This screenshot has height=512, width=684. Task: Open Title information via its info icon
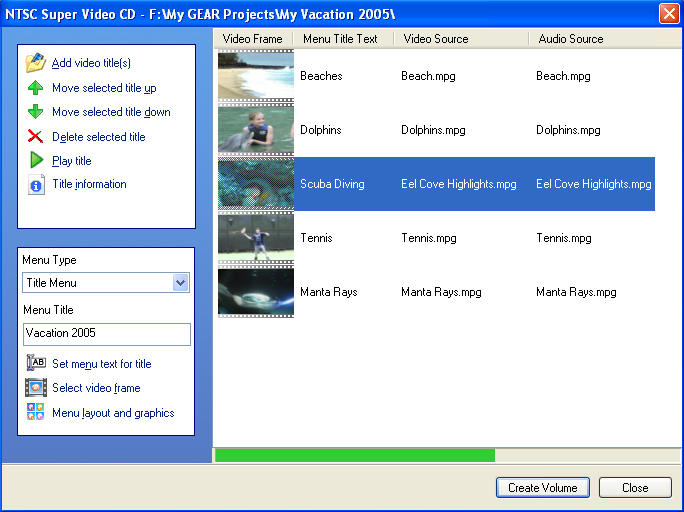point(36,185)
